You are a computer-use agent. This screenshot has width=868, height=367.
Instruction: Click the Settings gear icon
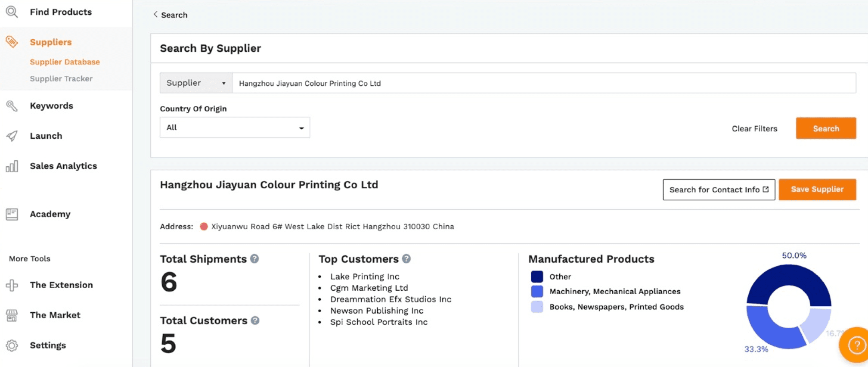(x=12, y=345)
